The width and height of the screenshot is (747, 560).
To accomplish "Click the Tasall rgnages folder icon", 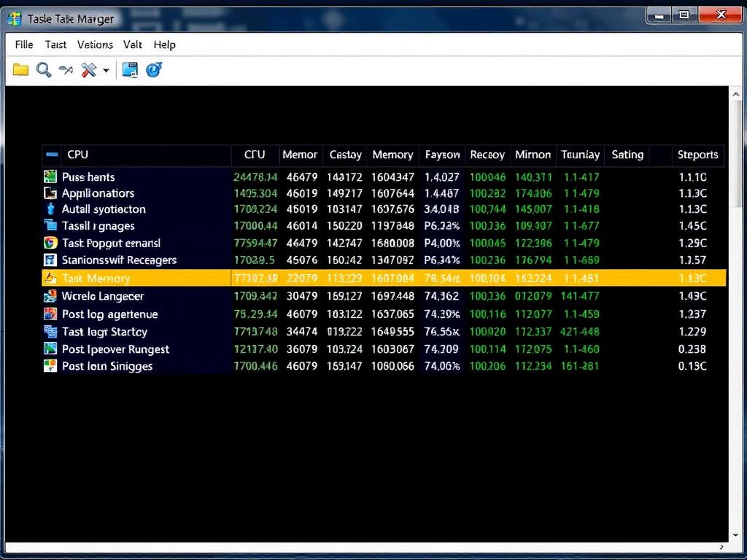I will (x=50, y=225).
